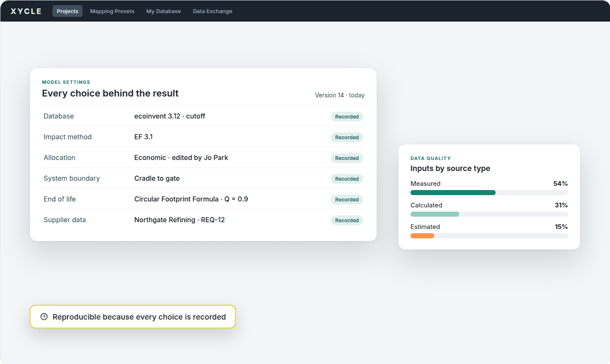Click the EF 3.1 value
Viewport: 610px width, 364px height.
(144, 137)
